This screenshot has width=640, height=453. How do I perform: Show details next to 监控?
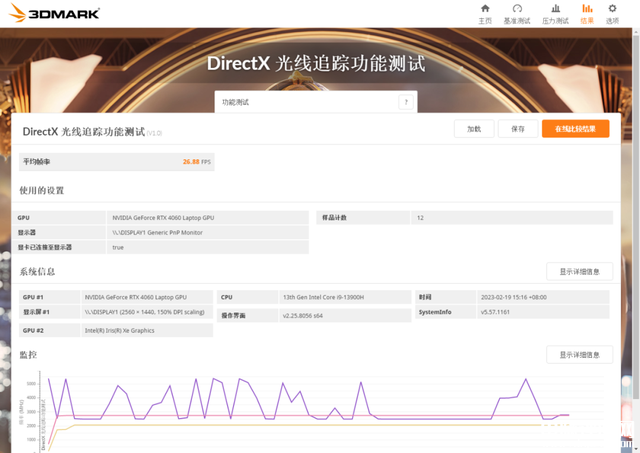pyautogui.click(x=579, y=355)
